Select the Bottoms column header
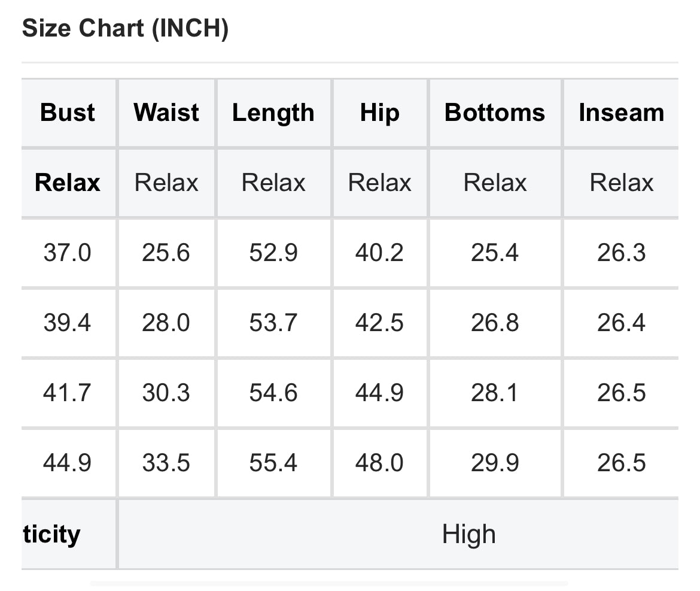The width and height of the screenshot is (700, 591). [495, 113]
